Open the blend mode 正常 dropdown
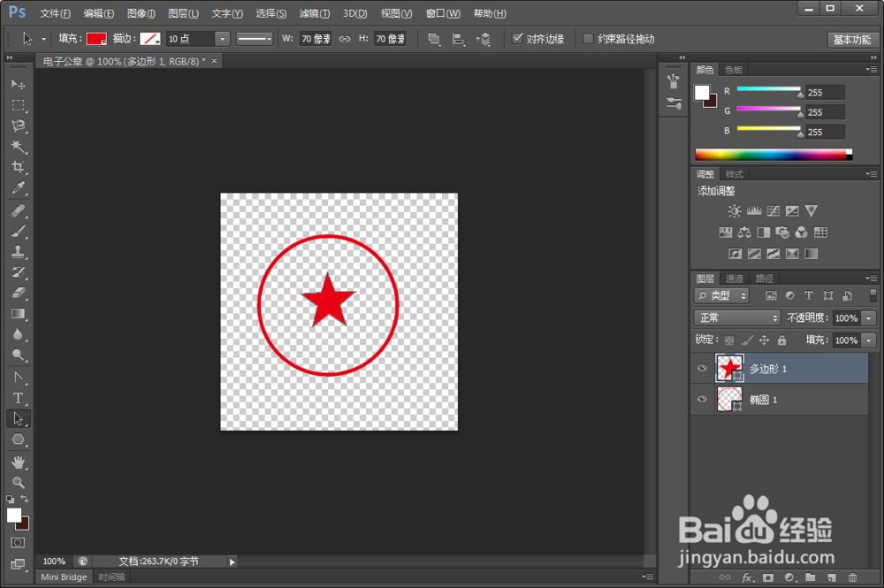This screenshot has height=588, width=884. click(737, 318)
